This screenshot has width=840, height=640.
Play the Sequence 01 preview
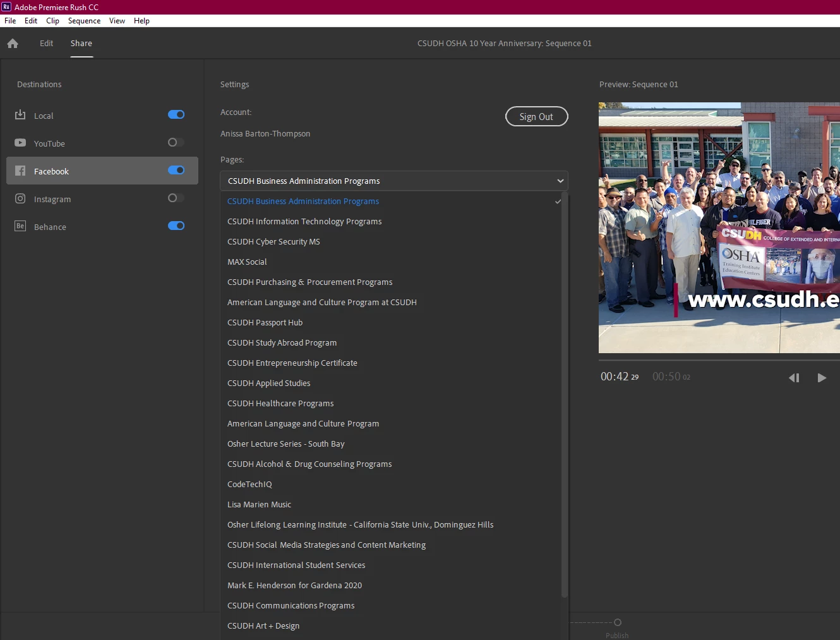click(822, 378)
